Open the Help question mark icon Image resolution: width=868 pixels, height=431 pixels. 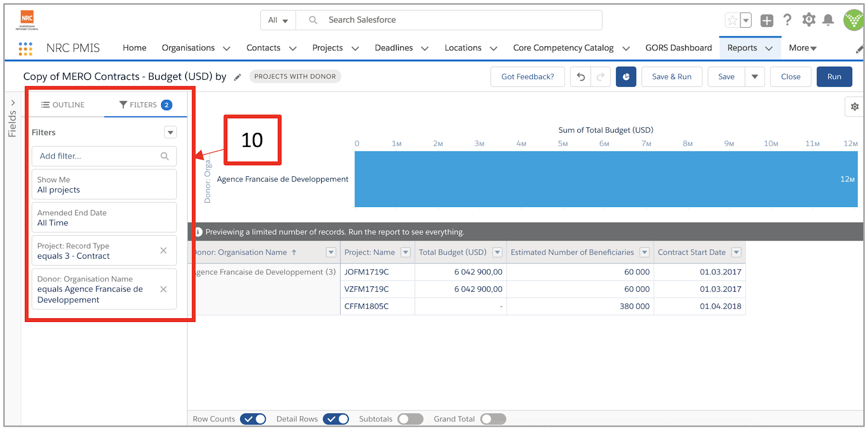click(x=787, y=20)
